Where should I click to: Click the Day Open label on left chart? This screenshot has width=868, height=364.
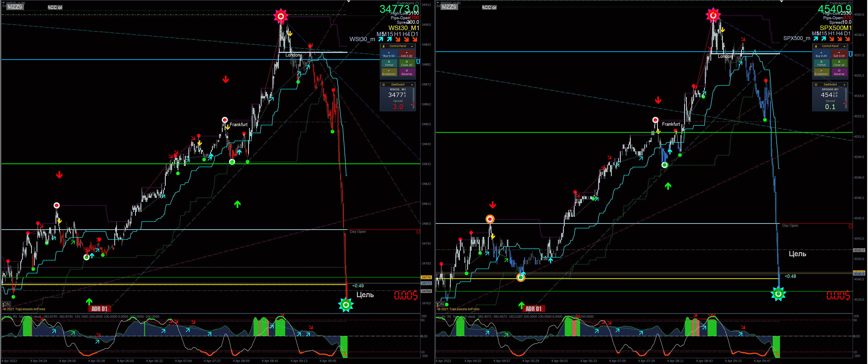(x=358, y=232)
